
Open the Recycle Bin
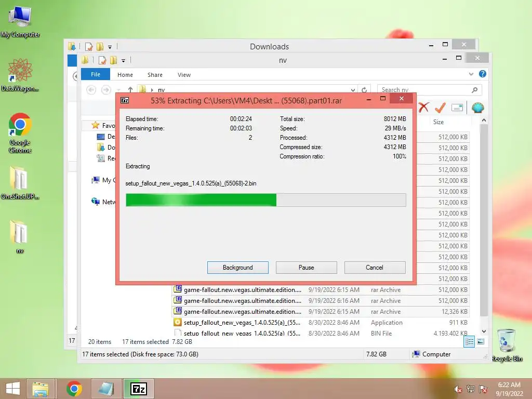[x=507, y=345]
